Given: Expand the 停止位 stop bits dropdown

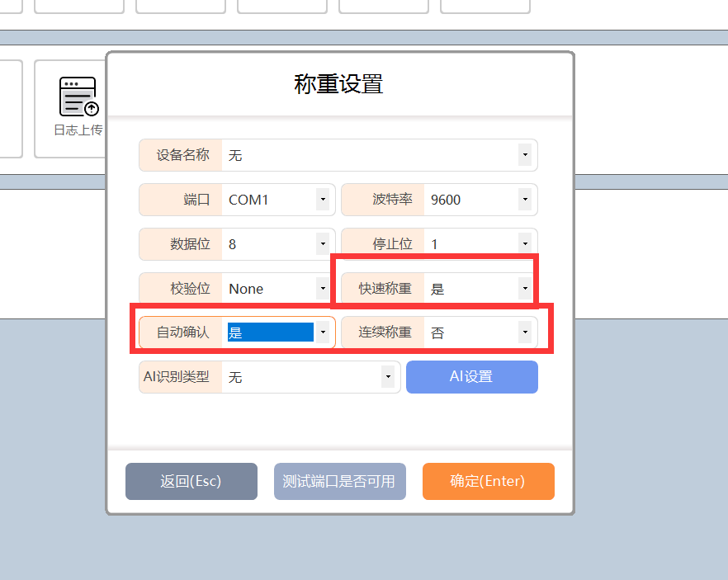Looking at the screenshot, I should point(525,244).
